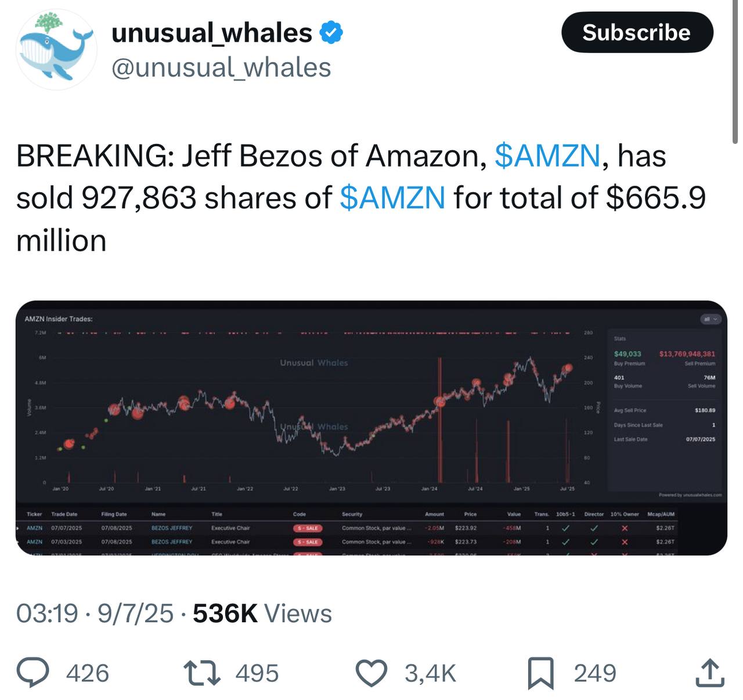Screen dimensions: 743x700
Task: Select the AMZN ticker in the 07/03/2025 row
Action: coord(34,542)
